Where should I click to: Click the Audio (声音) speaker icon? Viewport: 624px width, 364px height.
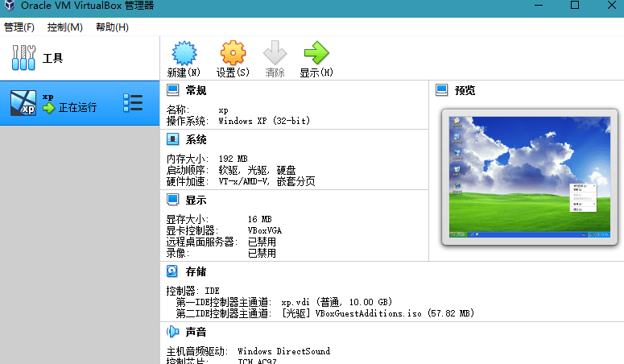(173, 331)
